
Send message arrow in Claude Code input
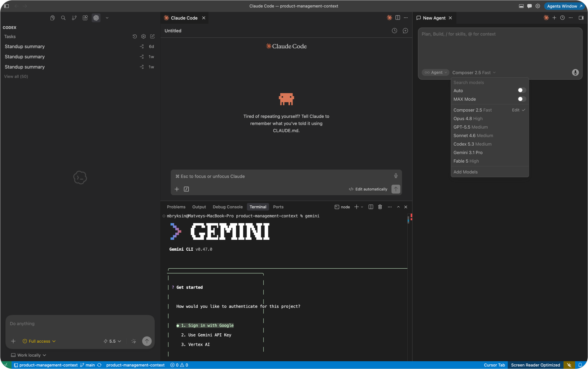[396, 189]
